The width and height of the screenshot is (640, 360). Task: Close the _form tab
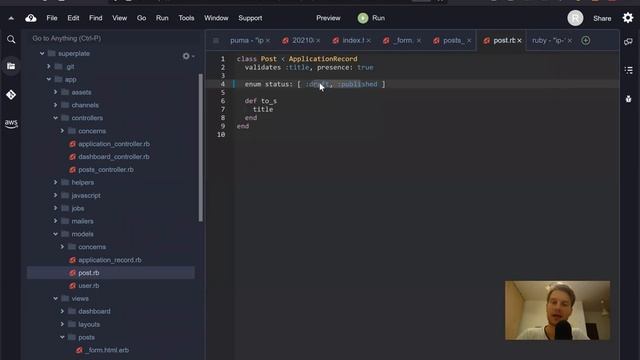(419, 41)
